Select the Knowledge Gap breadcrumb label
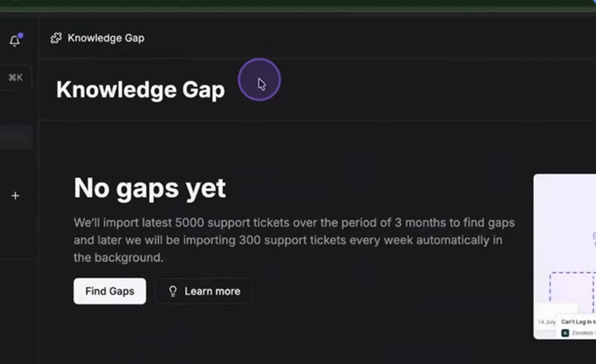This screenshot has width=596, height=364. click(x=105, y=38)
